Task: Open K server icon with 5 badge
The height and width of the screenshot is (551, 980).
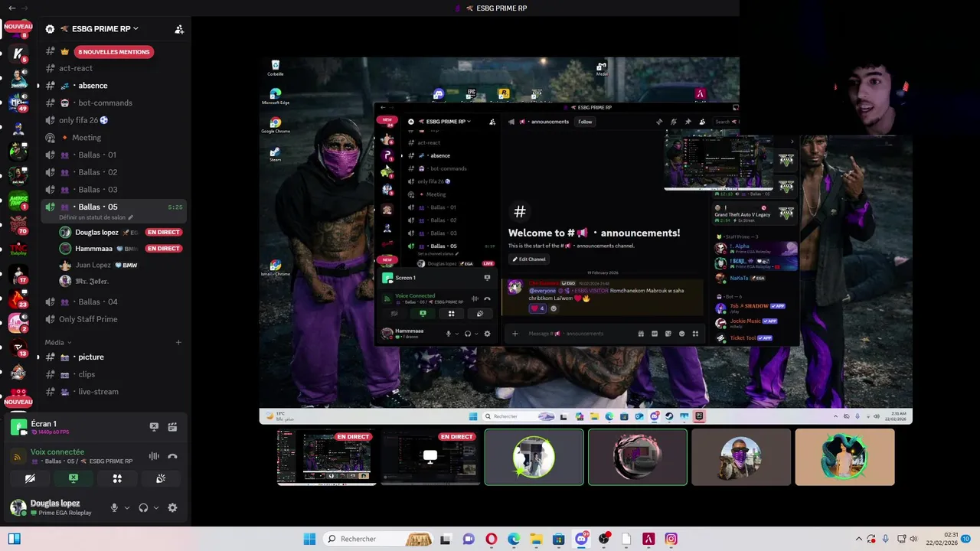Action: point(18,54)
